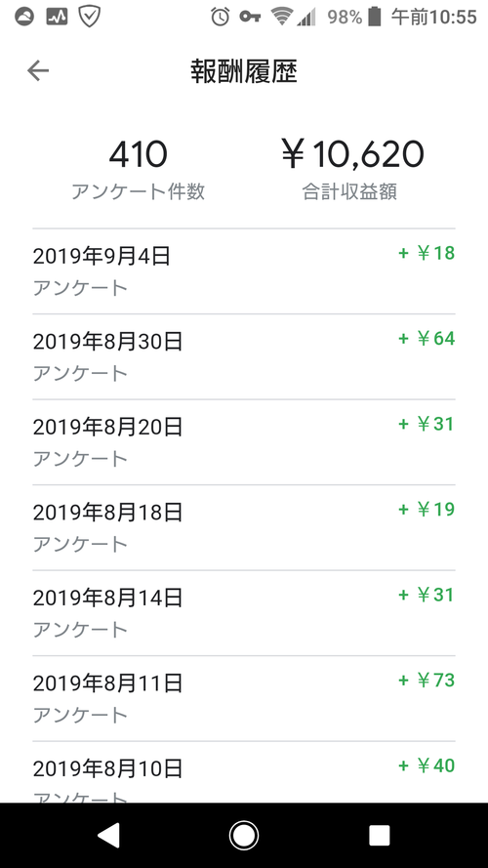Select the 2019年8月20日 reward row
Screen dimensions: 488x868
click(244, 441)
